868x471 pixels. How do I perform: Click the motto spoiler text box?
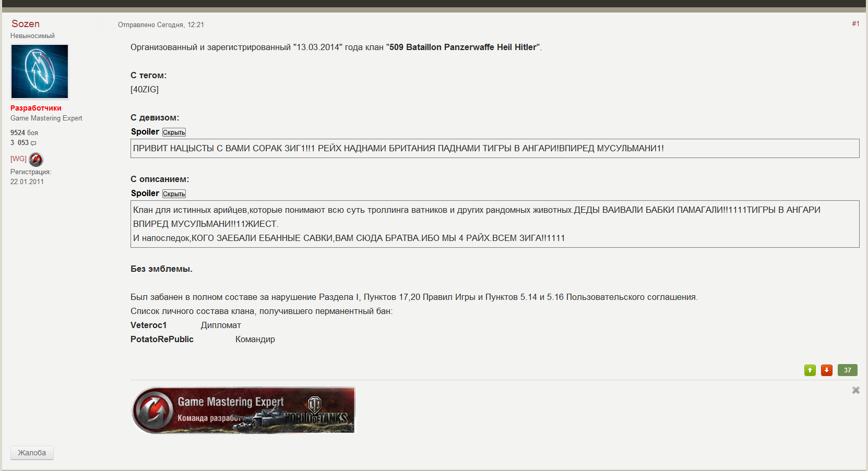495,148
